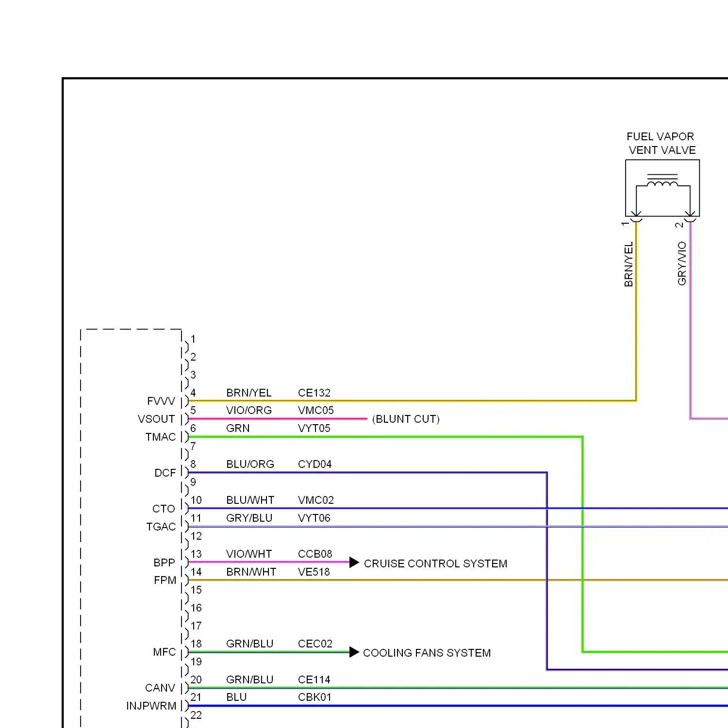Open the CRUISE CONTROL SYSTEM reference

(x=435, y=563)
